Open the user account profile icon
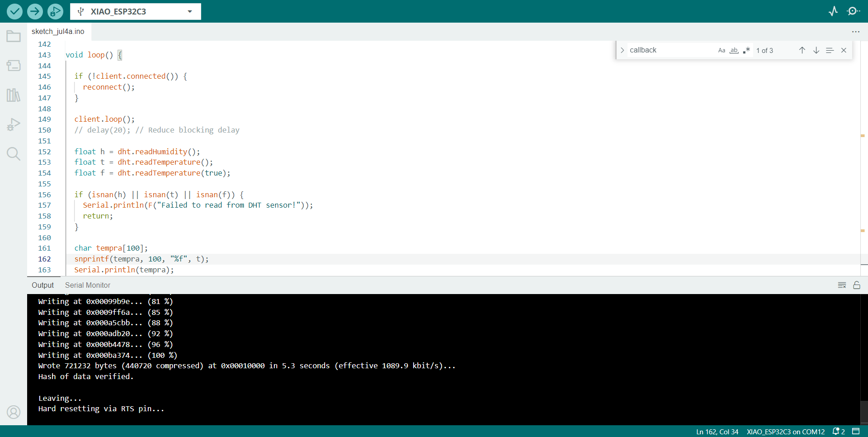 14,412
